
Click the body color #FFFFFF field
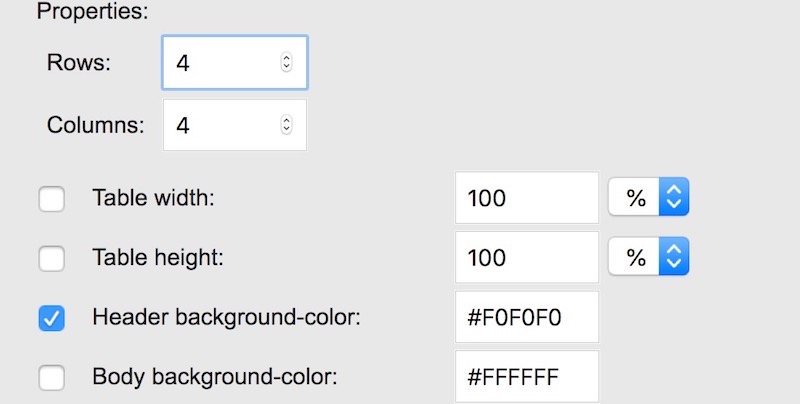[x=527, y=377]
